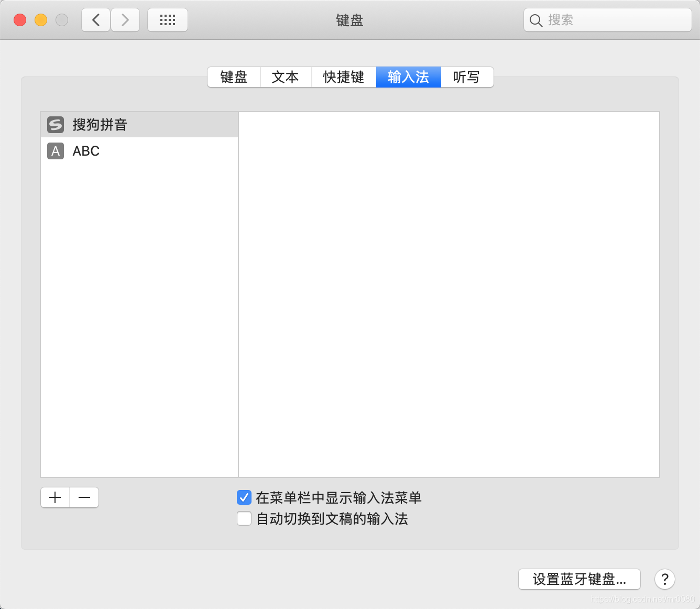Add input source with plus button
700x609 pixels.
pyautogui.click(x=55, y=497)
